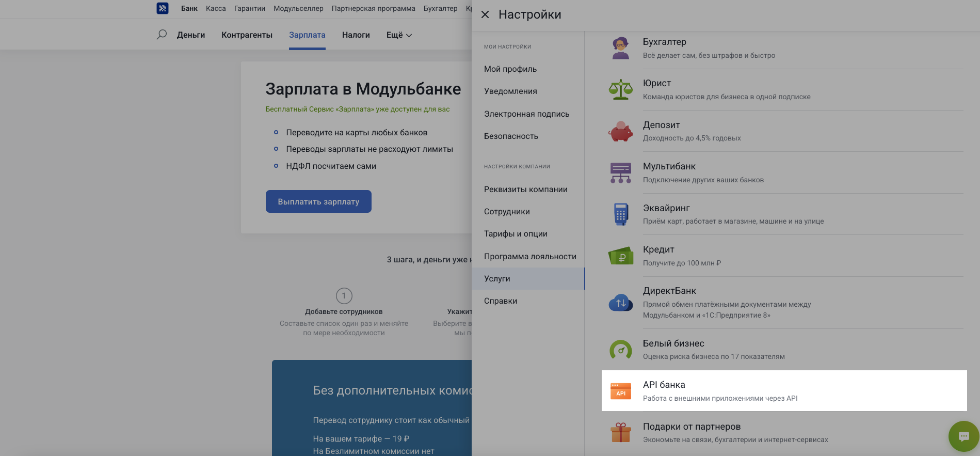
Task: Go to the Налоги tab
Action: click(x=356, y=35)
